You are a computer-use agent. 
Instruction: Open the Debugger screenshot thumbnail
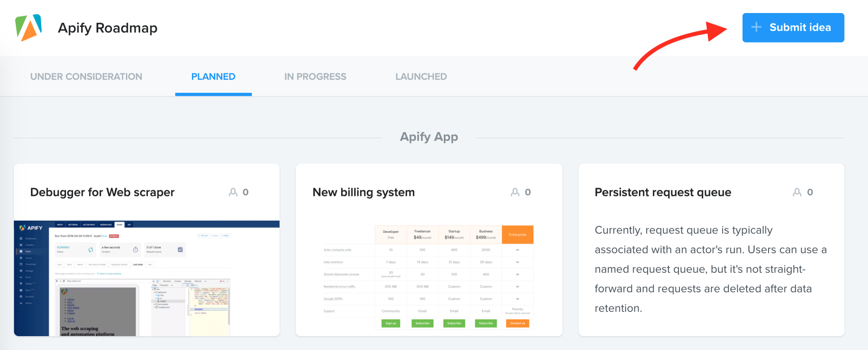point(147,278)
